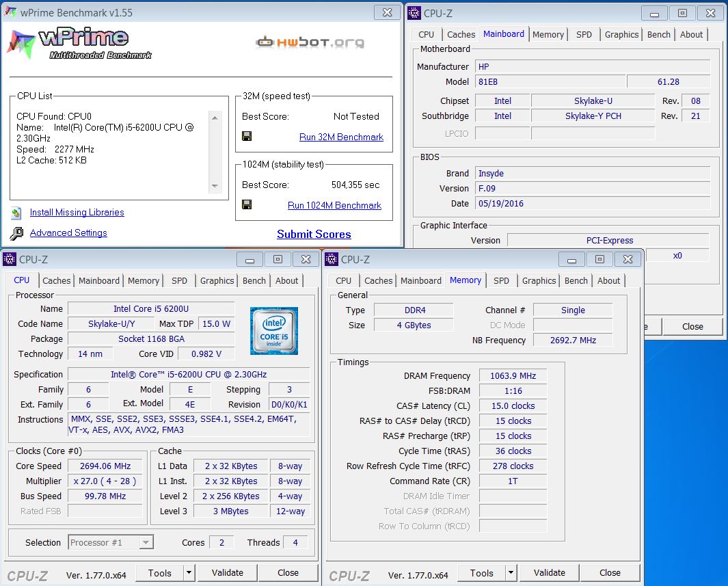Click the CPU-Z Memory window title icon

pos(332,259)
